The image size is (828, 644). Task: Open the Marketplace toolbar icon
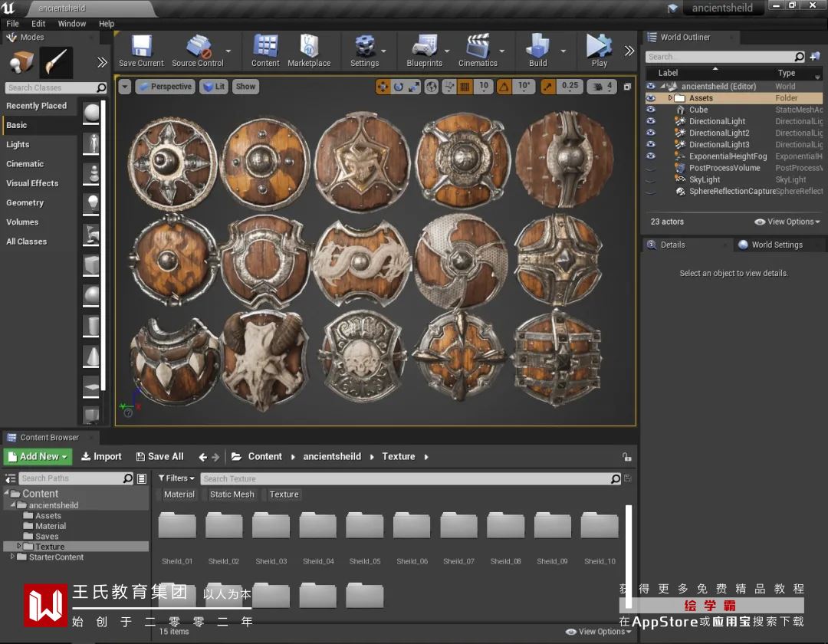pos(309,48)
